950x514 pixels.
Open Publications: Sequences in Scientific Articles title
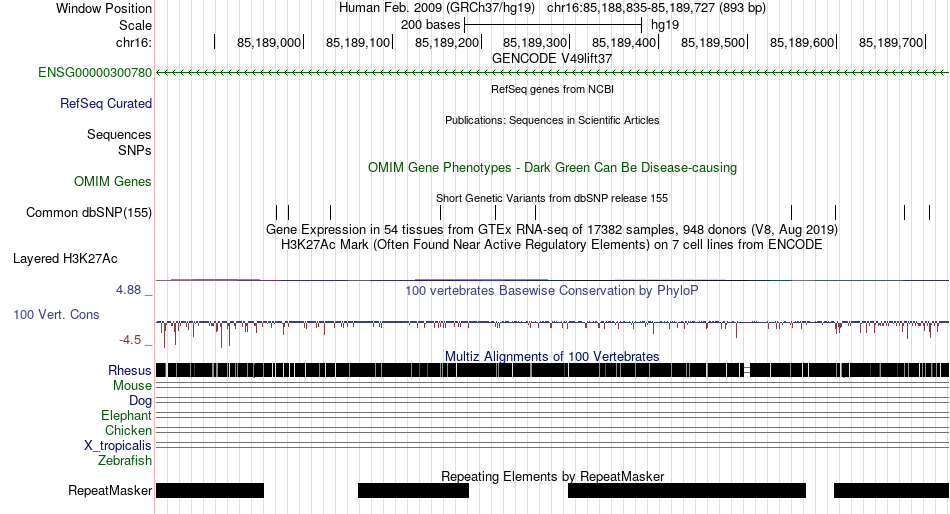point(552,120)
